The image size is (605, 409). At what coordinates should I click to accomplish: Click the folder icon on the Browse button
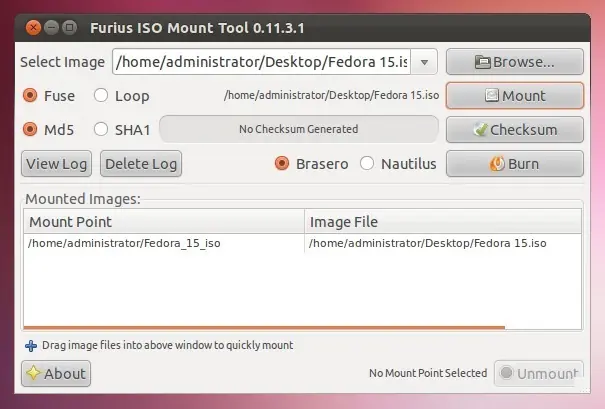click(x=483, y=62)
